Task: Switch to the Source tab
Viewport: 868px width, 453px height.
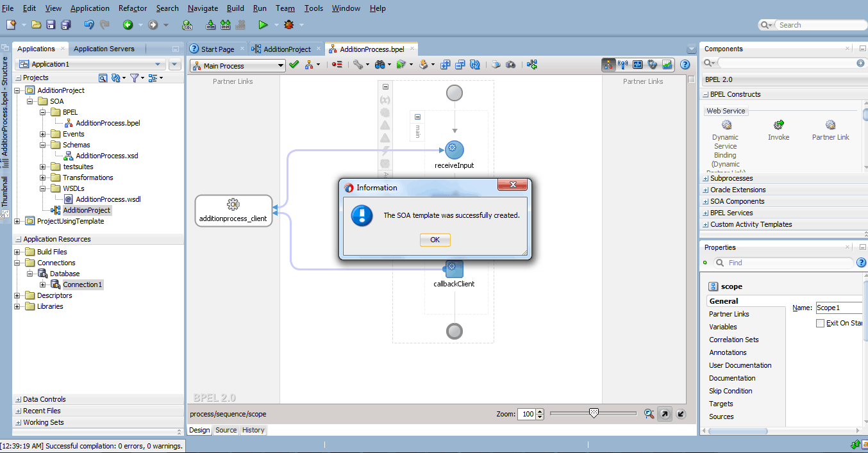Action: click(226, 430)
